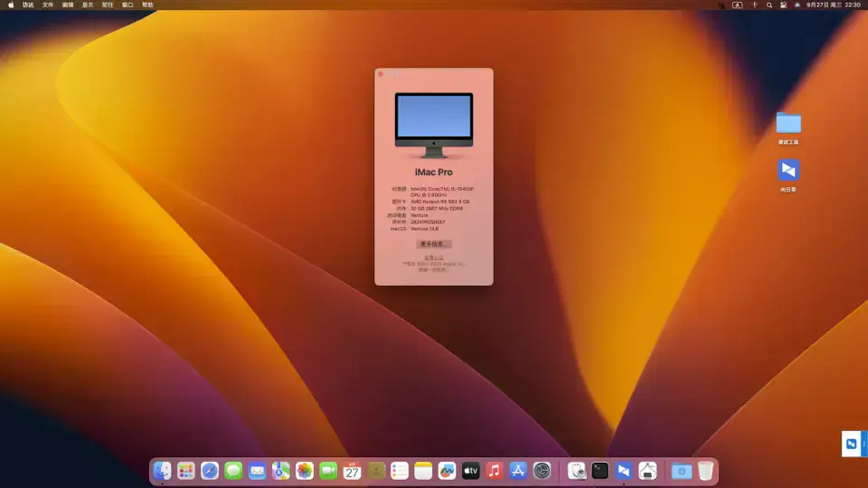Open the white app left of Downloads
Viewport: 868px width, 488px height.
(647, 471)
